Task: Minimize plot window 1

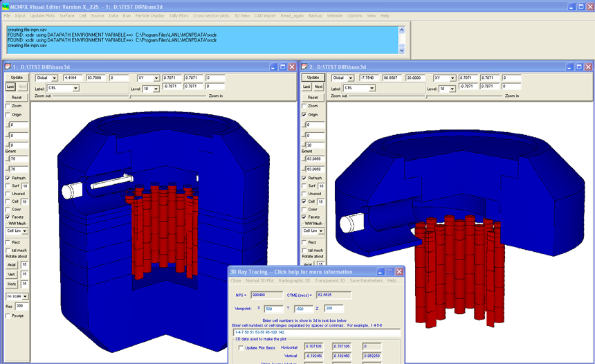Action: point(273,67)
